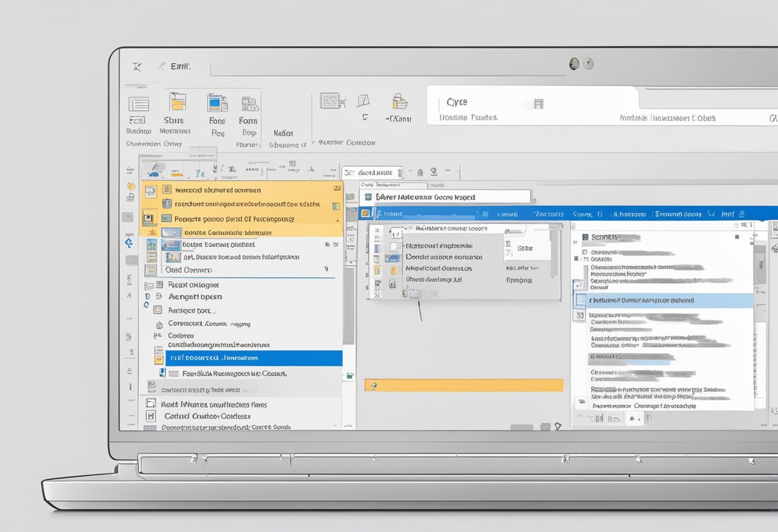The width and height of the screenshot is (778, 532).
Task: Click the yellow folder icon above 'Sbns'
Action: (177, 102)
